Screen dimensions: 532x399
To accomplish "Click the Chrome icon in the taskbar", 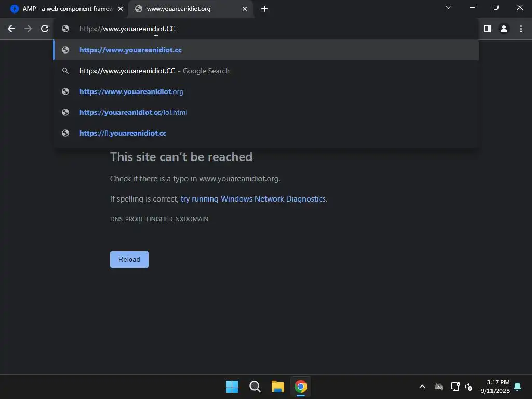I will (301, 387).
